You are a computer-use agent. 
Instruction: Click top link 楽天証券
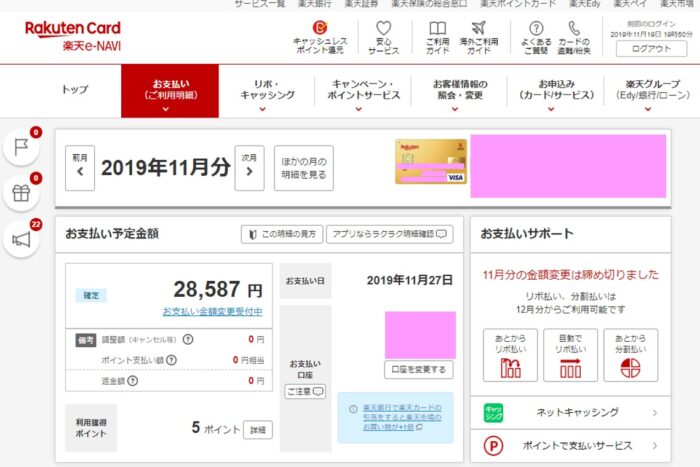[x=361, y=4]
